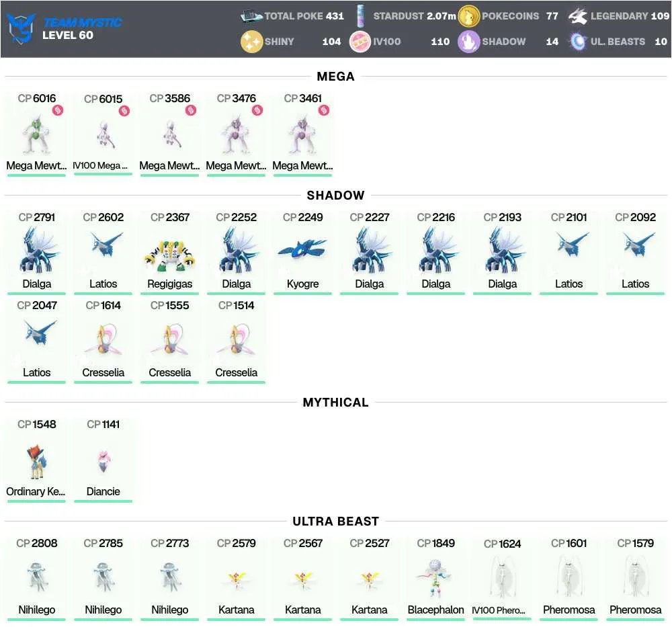Click the pink badge on the CP 3476 card
Screen dimensions: 672x627
257,111
